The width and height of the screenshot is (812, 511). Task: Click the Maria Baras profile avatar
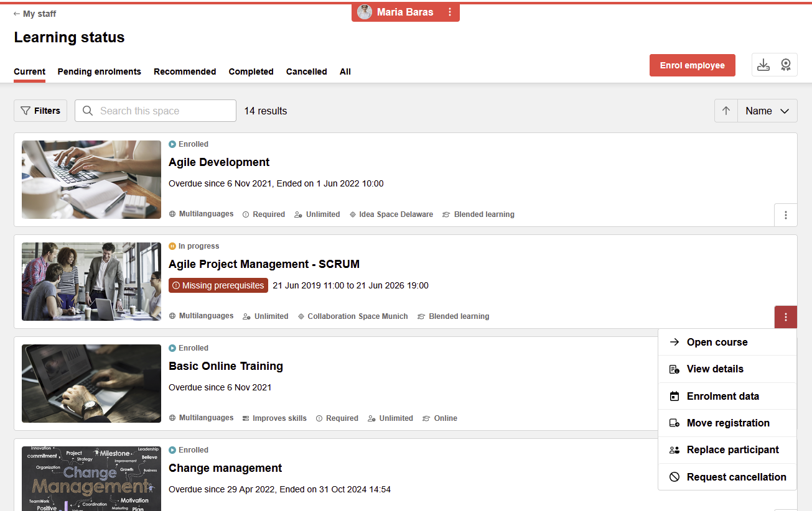(x=365, y=12)
